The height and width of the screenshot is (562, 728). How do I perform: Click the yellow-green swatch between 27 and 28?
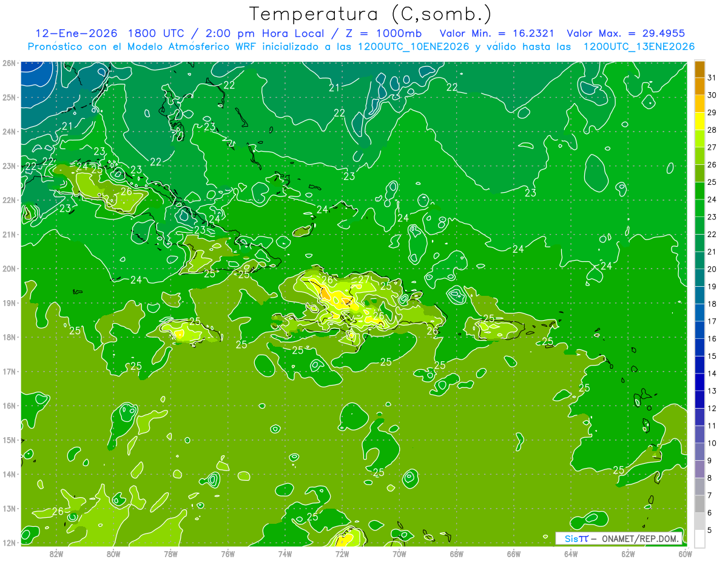pos(699,139)
